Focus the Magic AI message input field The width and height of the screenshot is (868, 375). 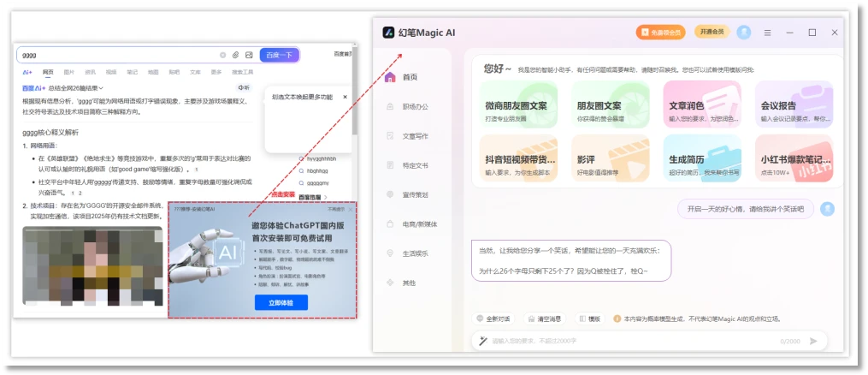click(635, 342)
